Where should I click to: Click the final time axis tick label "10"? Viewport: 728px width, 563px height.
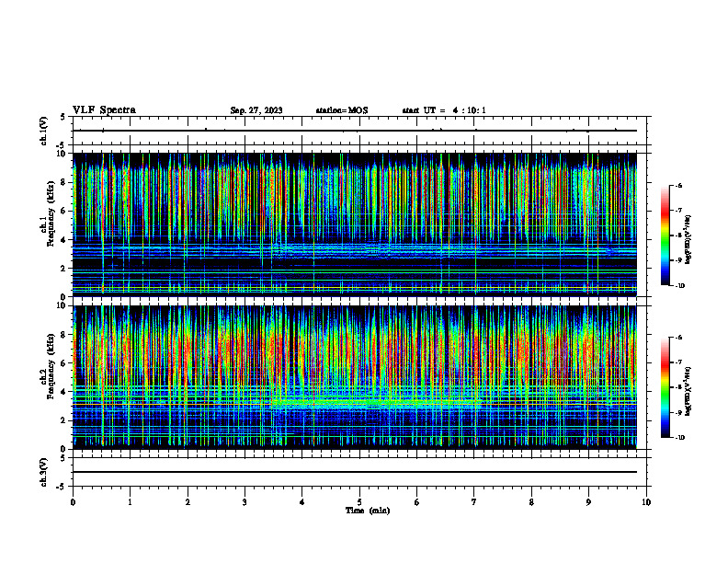[646, 502]
